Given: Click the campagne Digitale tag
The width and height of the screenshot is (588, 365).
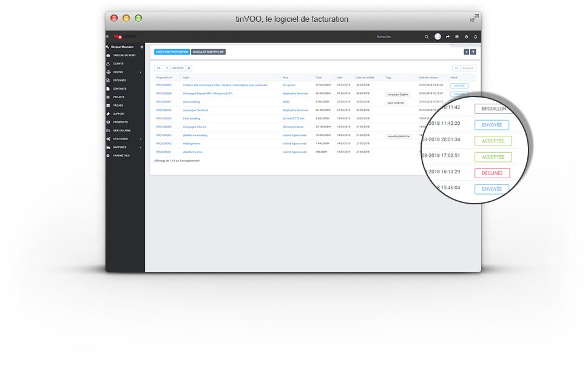Looking at the screenshot, I should point(398,95).
